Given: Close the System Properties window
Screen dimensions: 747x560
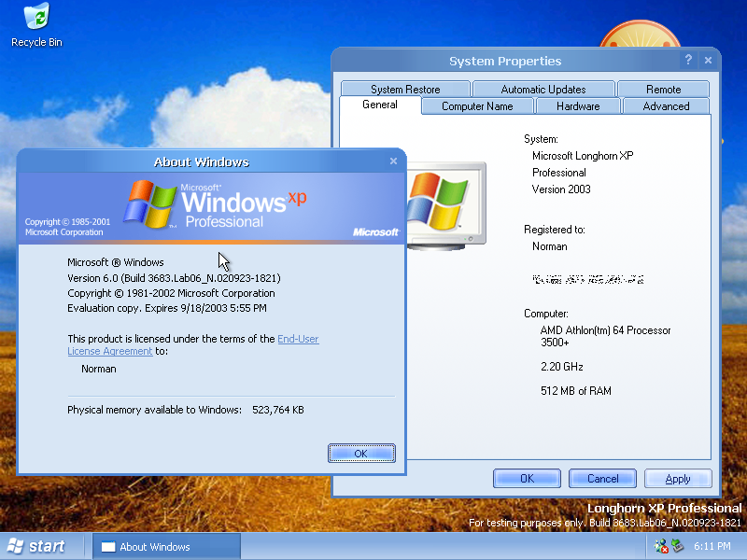Looking at the screenshot, I should 708,60.
